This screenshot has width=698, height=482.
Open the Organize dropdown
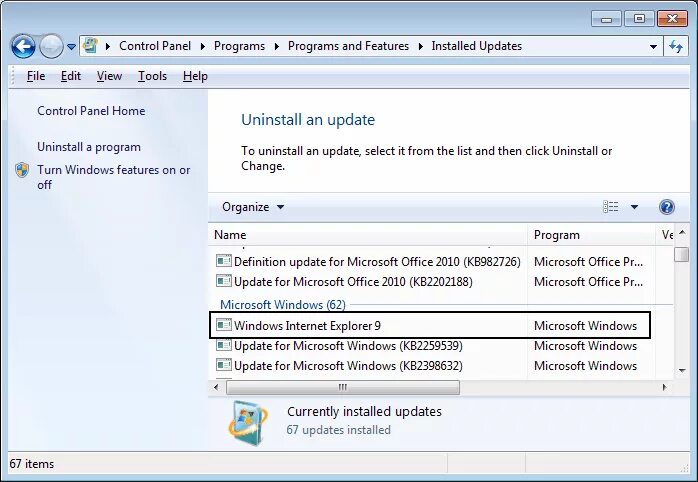coord(253,207)
